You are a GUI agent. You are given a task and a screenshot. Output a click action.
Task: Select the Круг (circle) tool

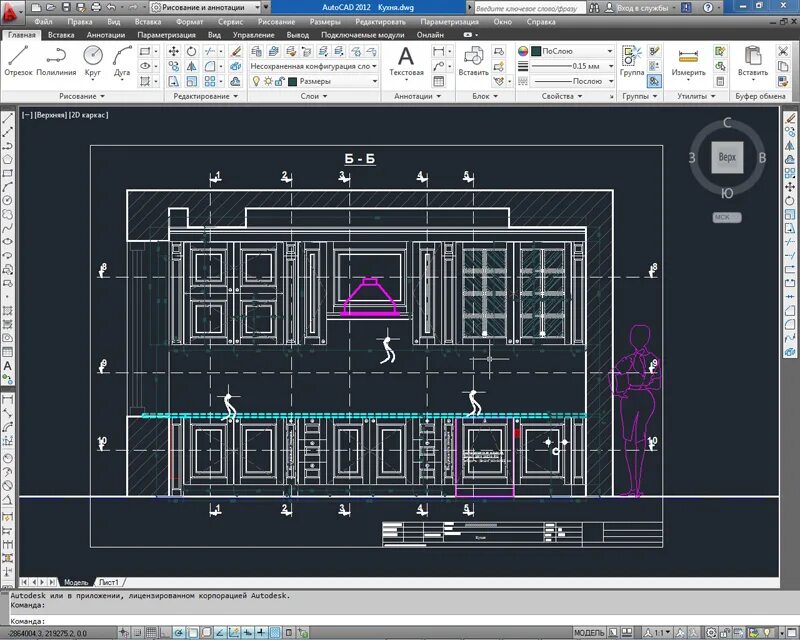[93, 61]
